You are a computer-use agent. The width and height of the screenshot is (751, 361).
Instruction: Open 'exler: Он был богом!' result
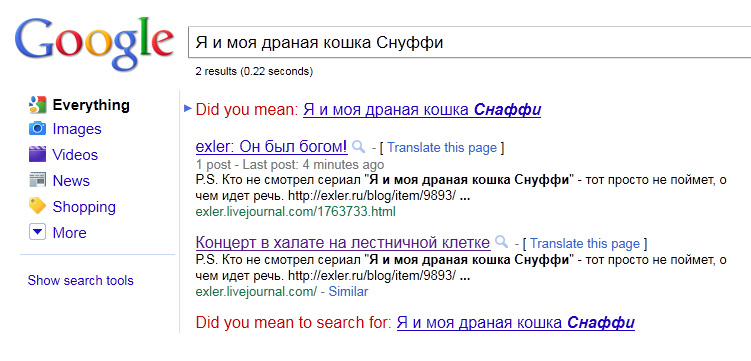click(x=272, y=147)
